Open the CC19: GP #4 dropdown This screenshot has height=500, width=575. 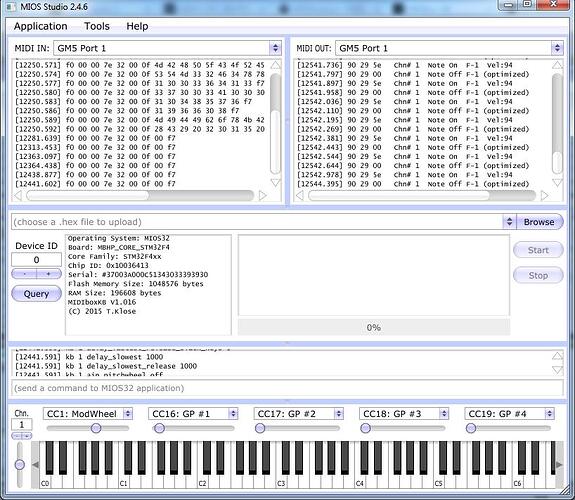click(549, 414)
